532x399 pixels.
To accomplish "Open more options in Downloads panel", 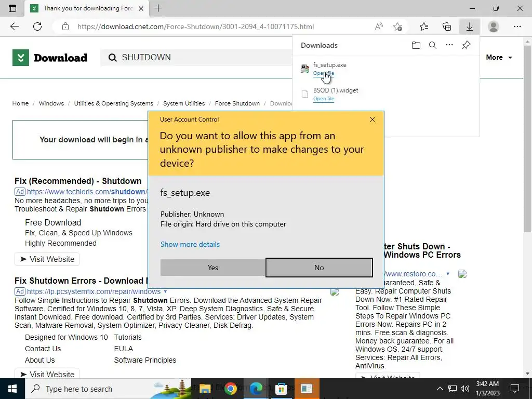I will (x=449, y=45).
